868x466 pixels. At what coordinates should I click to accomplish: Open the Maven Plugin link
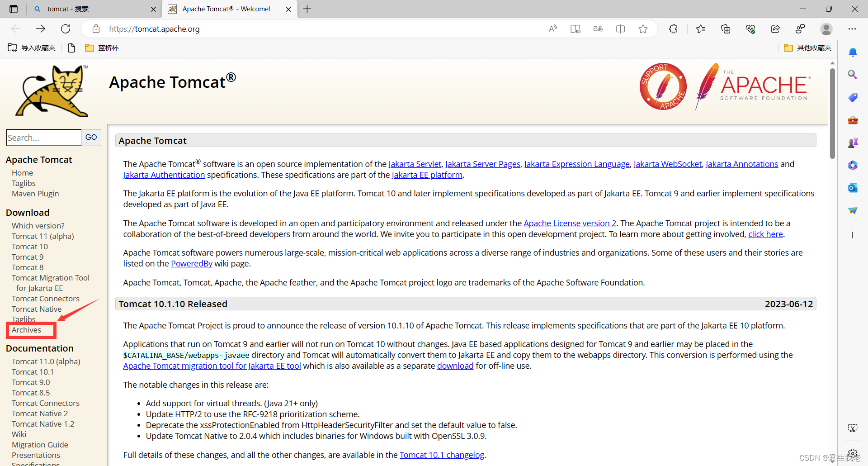(x=35, y=194)
